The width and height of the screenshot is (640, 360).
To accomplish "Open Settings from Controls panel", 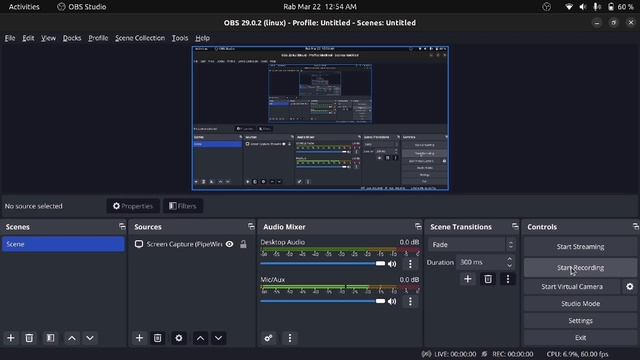I will pyautogui.click(x=580, y=321).
